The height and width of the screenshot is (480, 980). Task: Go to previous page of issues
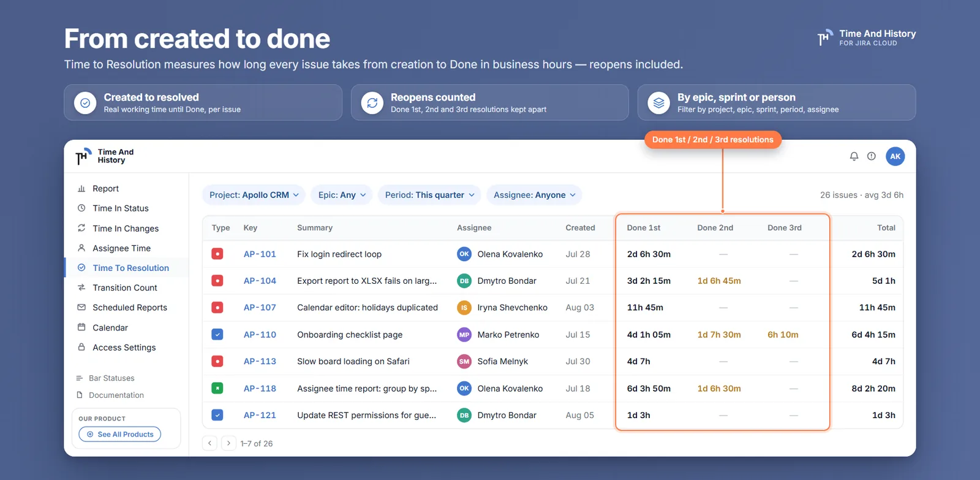pos(210,443)
